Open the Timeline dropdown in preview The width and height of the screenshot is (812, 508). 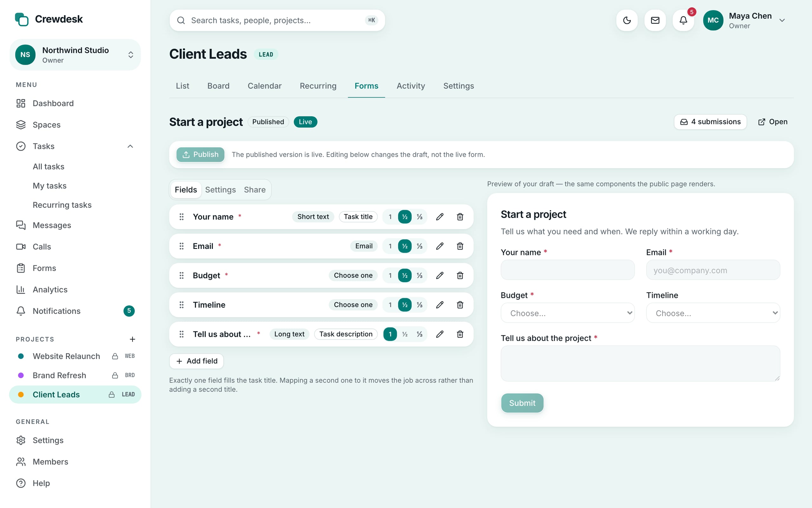pyautogui.click(x=713, y=313)
